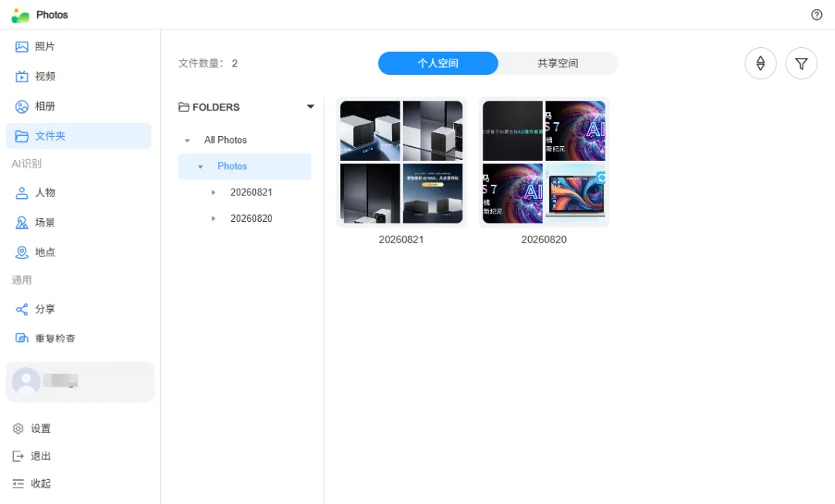Open the 20260821 folder thumbnail
Image resolution: width=835 pixels, height=504 pixels.
tap(401, 162)
